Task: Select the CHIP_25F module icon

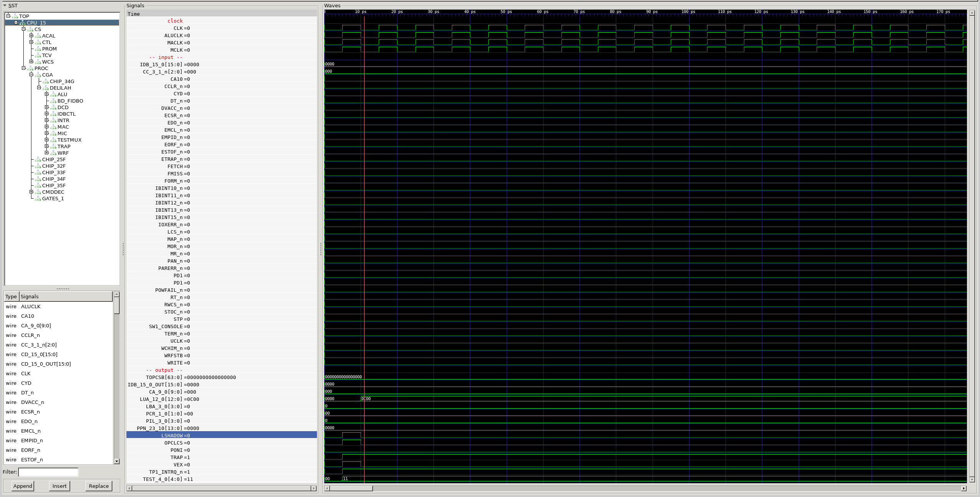Action: click(38, 160)
